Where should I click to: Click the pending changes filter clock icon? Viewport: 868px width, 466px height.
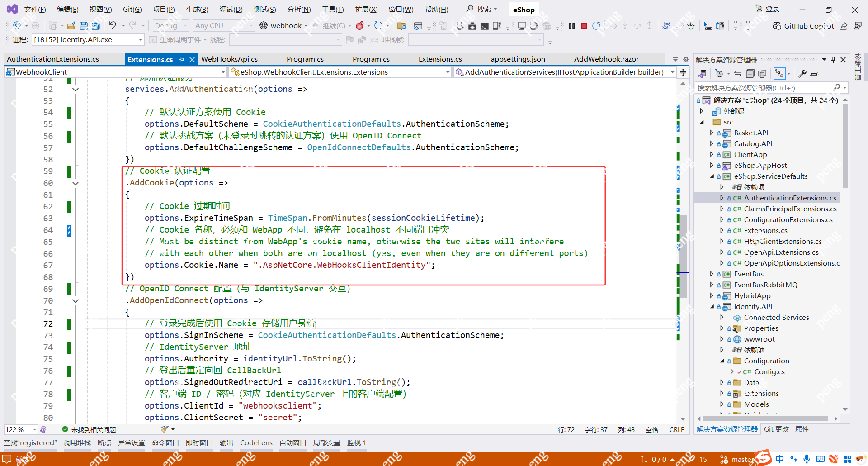[719, 73]
